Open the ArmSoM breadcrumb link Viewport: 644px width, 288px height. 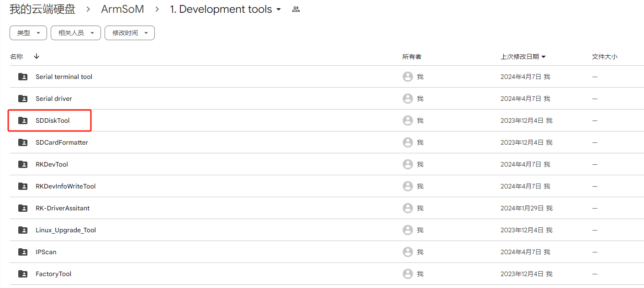pos(122,9)
